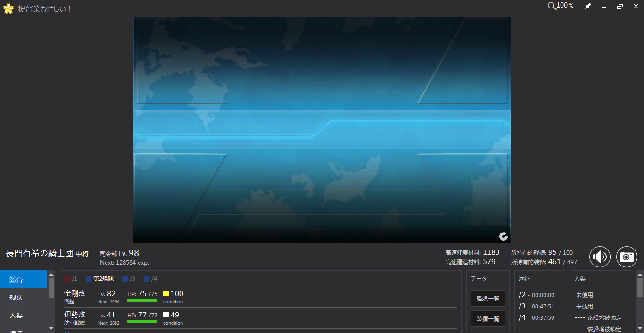Click the flower app logo icon
644x333 pixels.
click(x=8, y=8)
